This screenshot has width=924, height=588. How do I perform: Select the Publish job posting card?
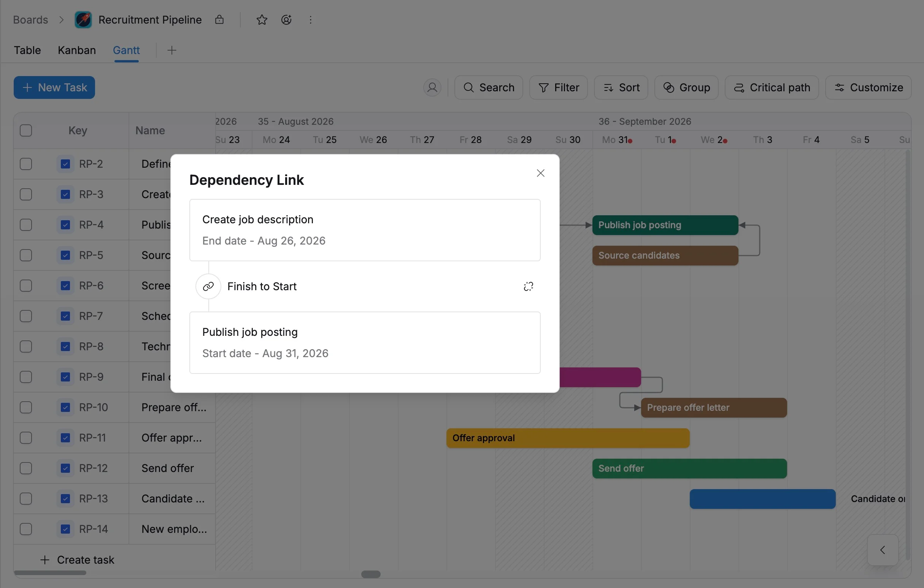[365, 342]
